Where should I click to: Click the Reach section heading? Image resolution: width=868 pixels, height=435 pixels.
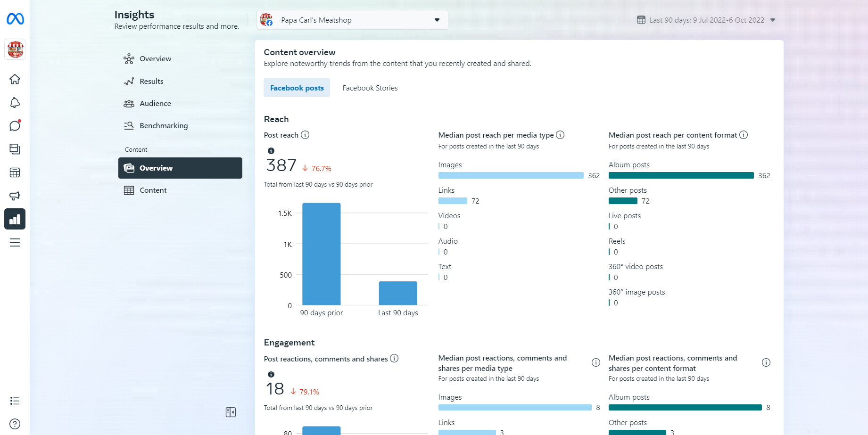[276, 119]
